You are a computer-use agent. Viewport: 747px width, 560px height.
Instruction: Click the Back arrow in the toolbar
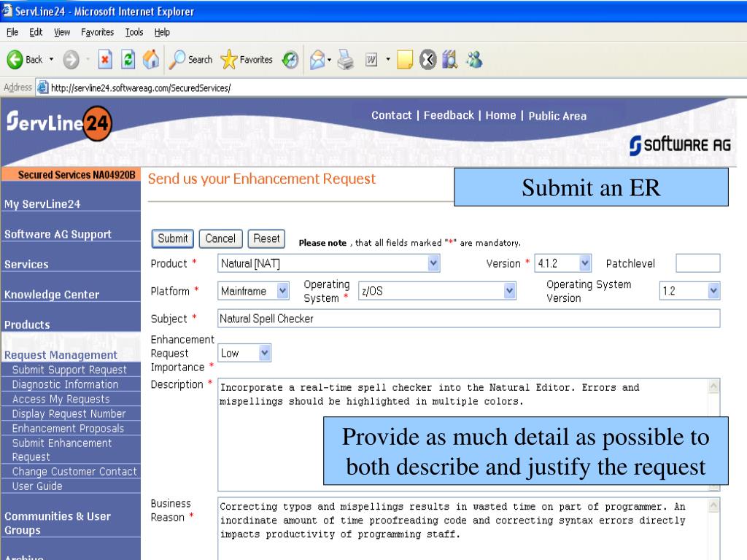[15, 60]
